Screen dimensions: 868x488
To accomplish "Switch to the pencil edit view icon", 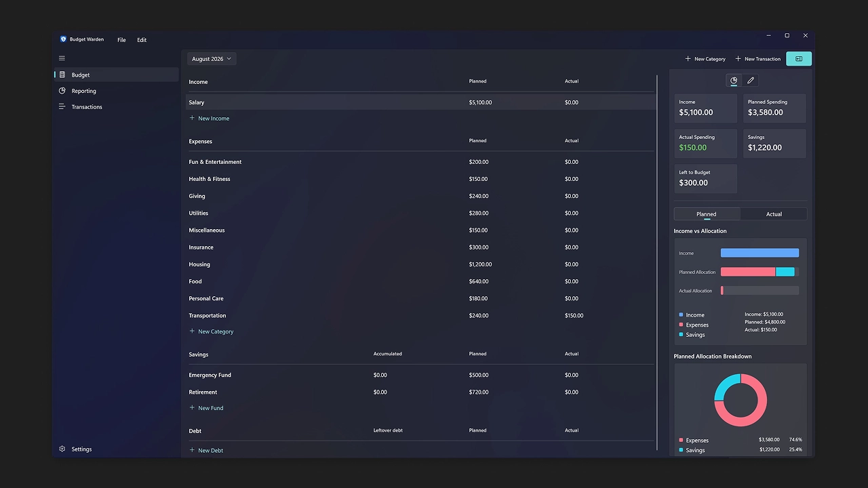I will pos(751,81).
